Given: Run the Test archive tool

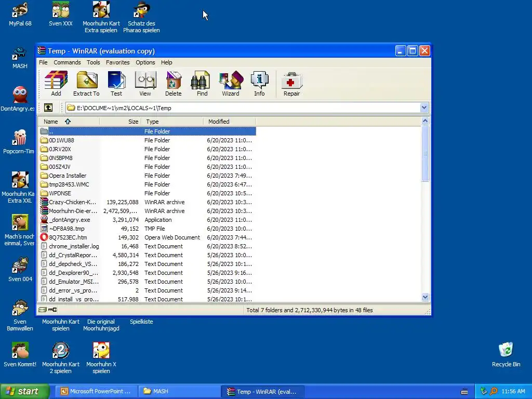Looking at the screenshot, I should (116, 84).
